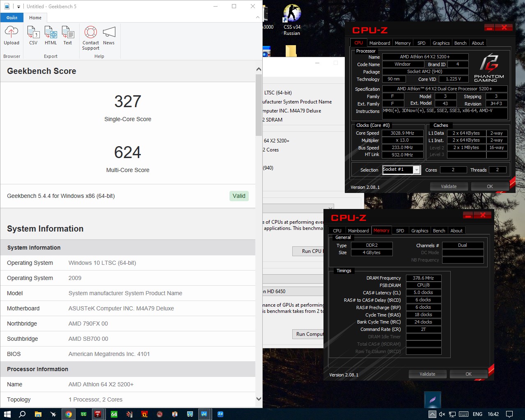Click OK in upper CPU-Z window
Viewport: 525px width, 420px height.
pos(490,186)
